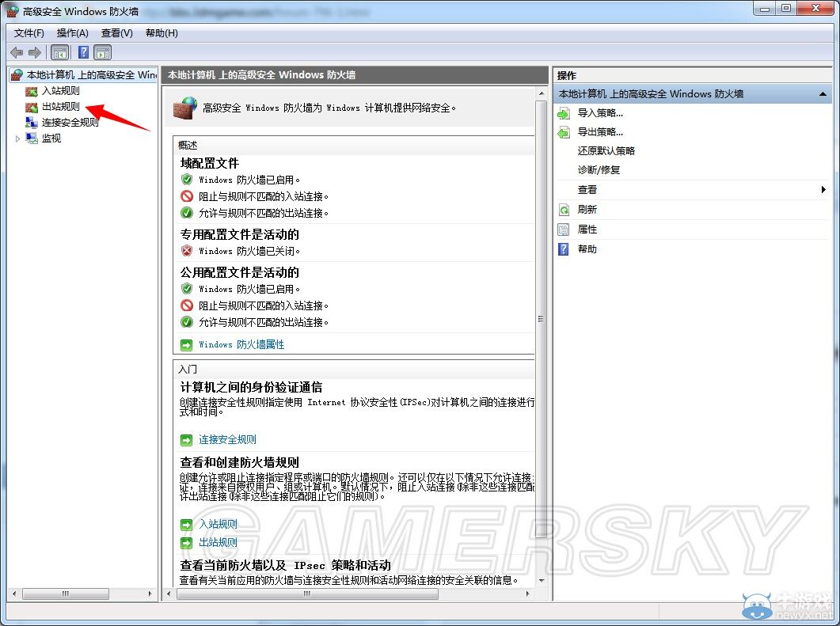Click the 导出策略 (Export Policy) icon

point(564,131)
